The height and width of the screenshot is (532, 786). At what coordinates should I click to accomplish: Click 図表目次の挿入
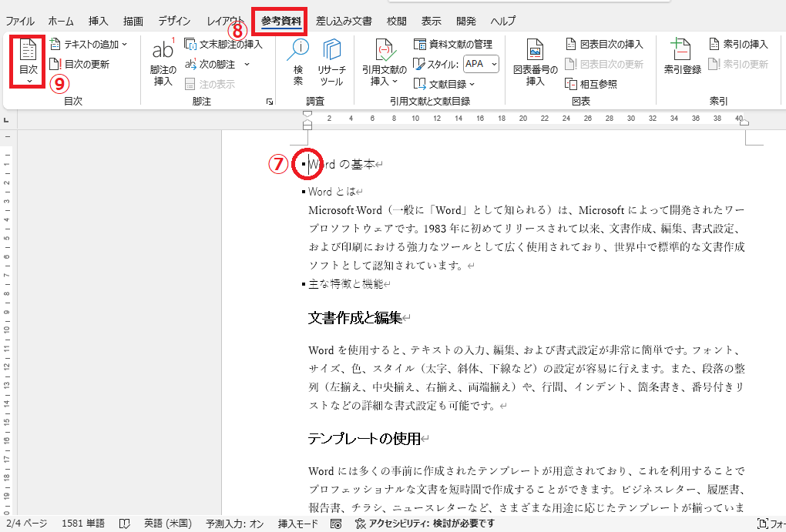point(604,44)
